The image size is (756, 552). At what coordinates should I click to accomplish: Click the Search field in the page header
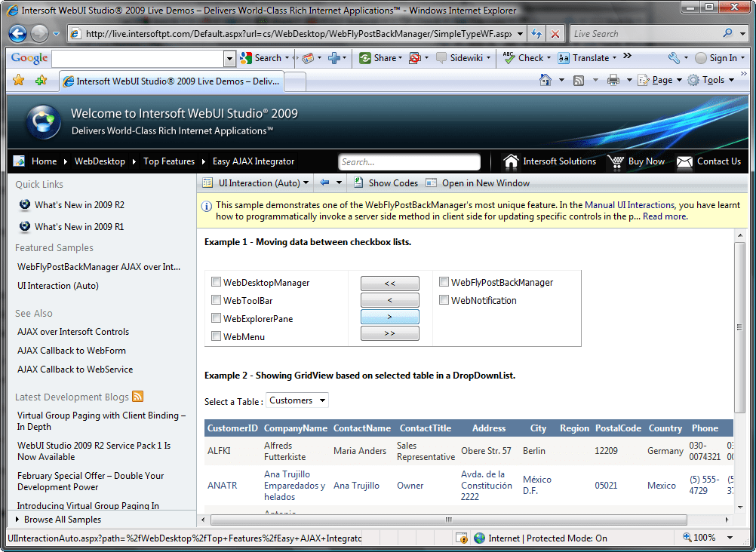(x=409, y=161)
